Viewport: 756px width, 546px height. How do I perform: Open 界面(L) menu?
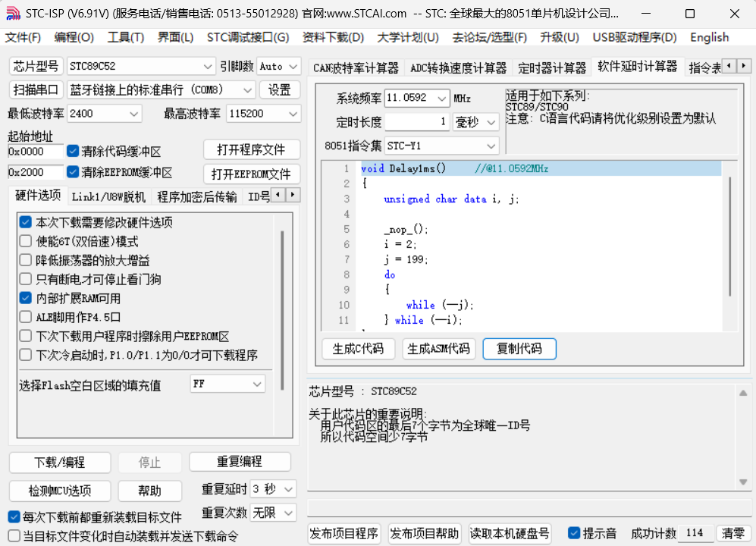coord(175,38)
